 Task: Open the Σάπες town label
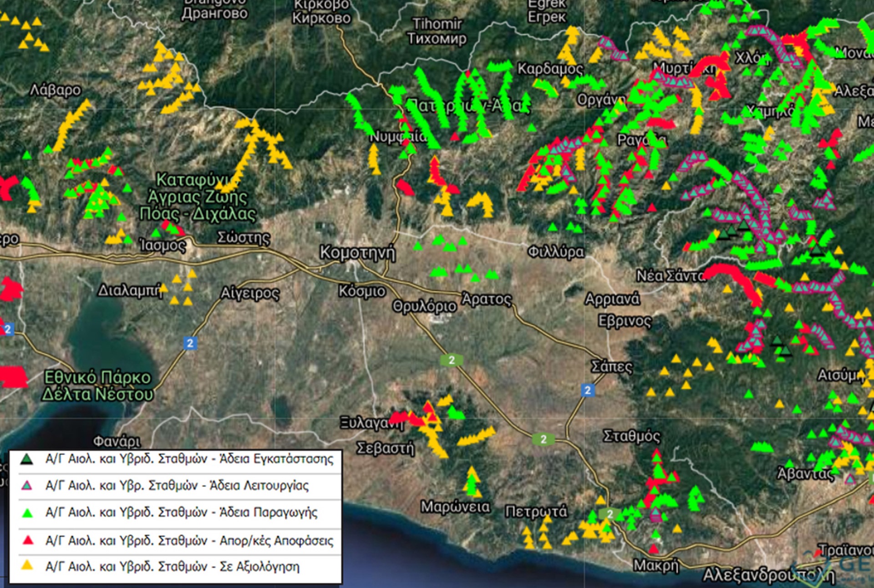point(611,367)
